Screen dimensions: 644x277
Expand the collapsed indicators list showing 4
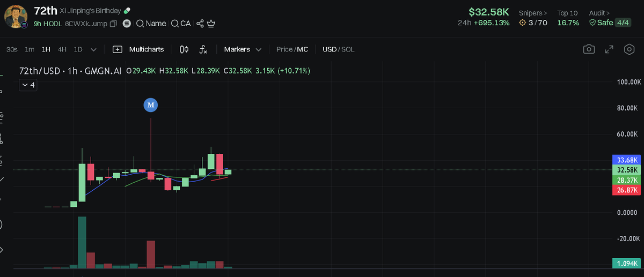coord(28,85)
